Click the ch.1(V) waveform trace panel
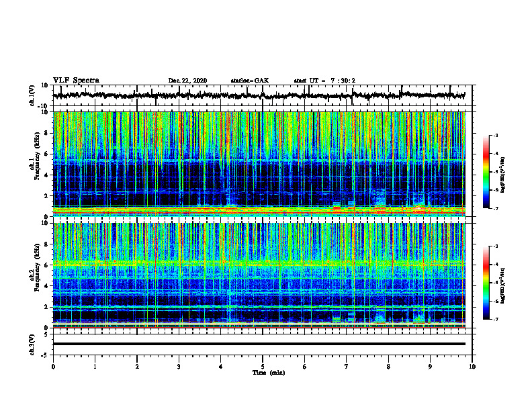 [262, 95]
